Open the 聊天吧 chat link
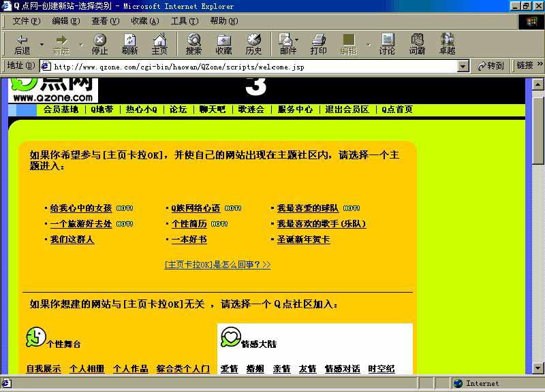 (213, 110)
